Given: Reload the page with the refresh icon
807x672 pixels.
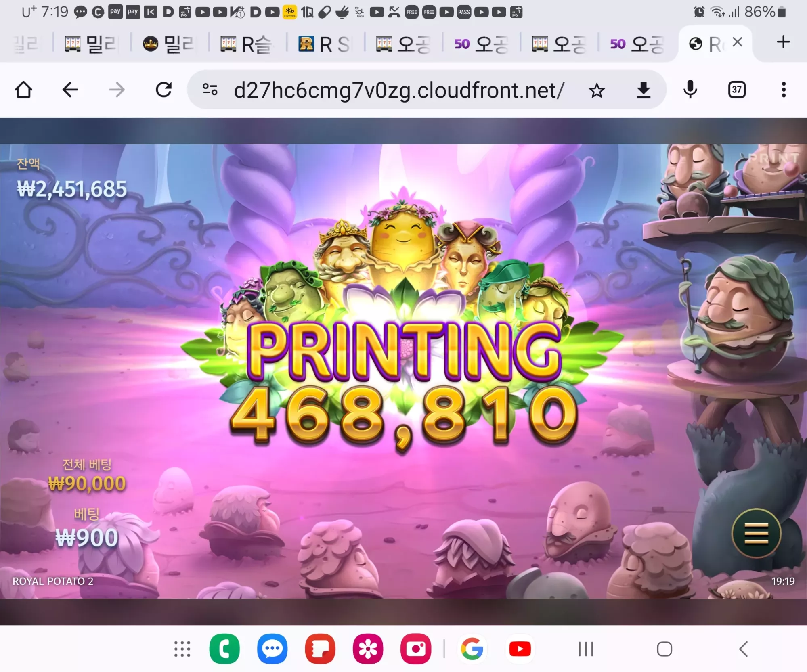Looking at the screenshot, I should [164, 90].
